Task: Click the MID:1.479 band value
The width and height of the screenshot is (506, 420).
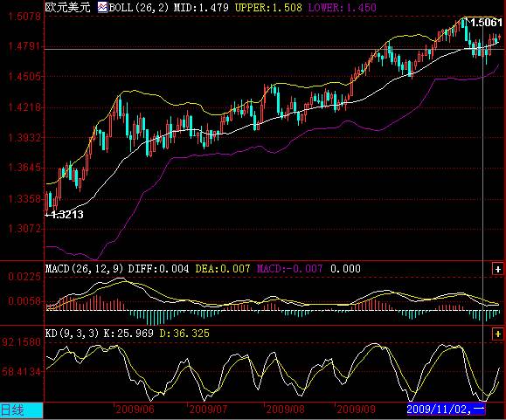Action: [201, 7]
